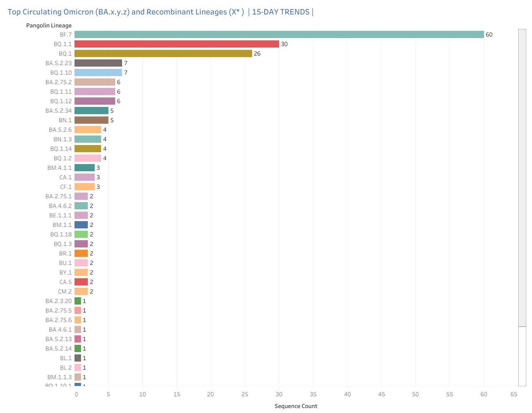Click the 'BQ.1.1' lineage label

[62, 44]
